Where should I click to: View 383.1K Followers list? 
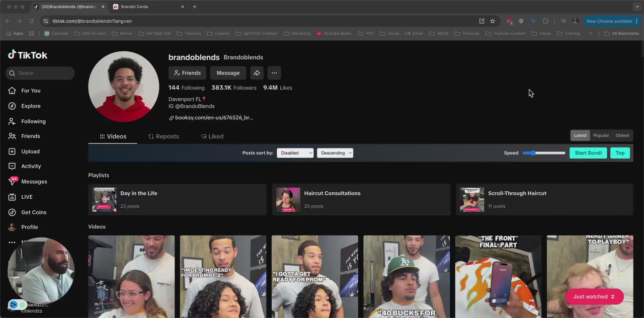pos(234,88)
